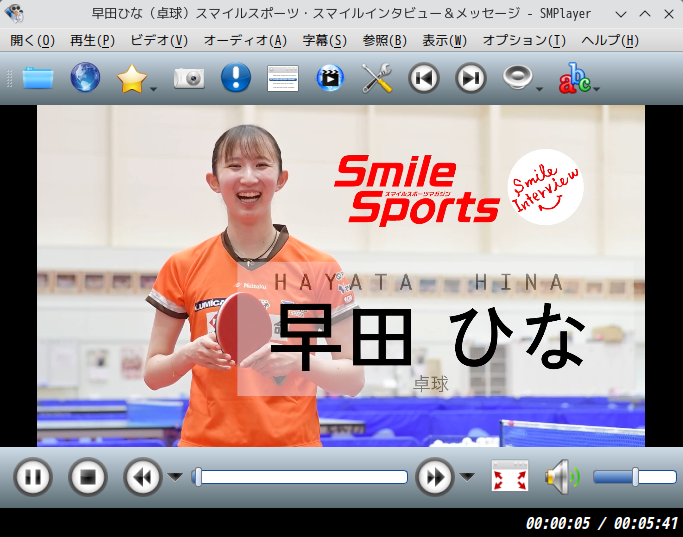Expand the favorites star dropdown arrow

153,89
